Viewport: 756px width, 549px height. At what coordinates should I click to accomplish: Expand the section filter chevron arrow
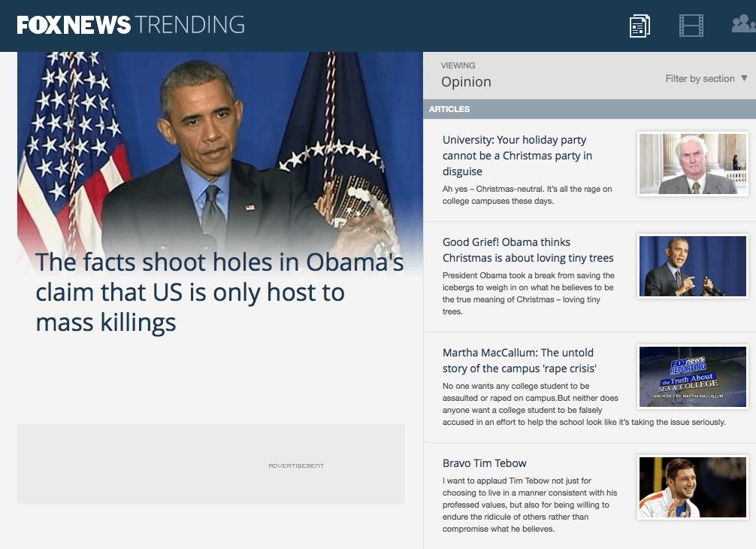tap(744, 78)
